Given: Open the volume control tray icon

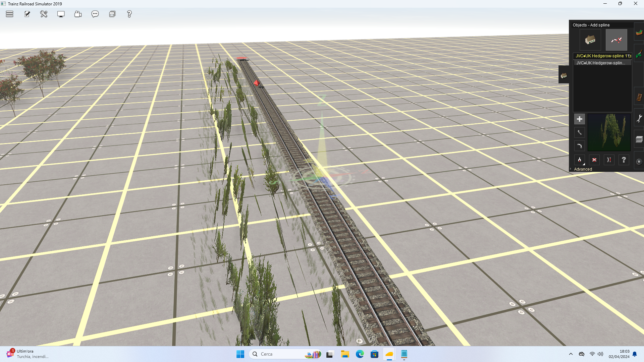Looking at the screenshot, I should [x=600, y=354].
